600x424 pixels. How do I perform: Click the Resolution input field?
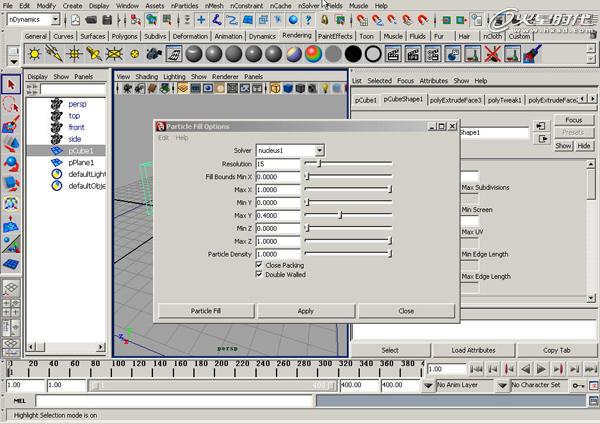click(278, 164)
